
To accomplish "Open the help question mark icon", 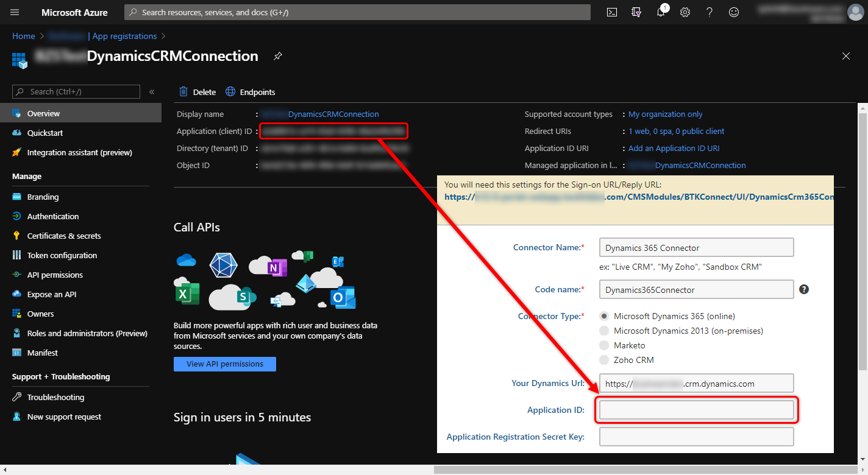I will (x=710, y=12).
